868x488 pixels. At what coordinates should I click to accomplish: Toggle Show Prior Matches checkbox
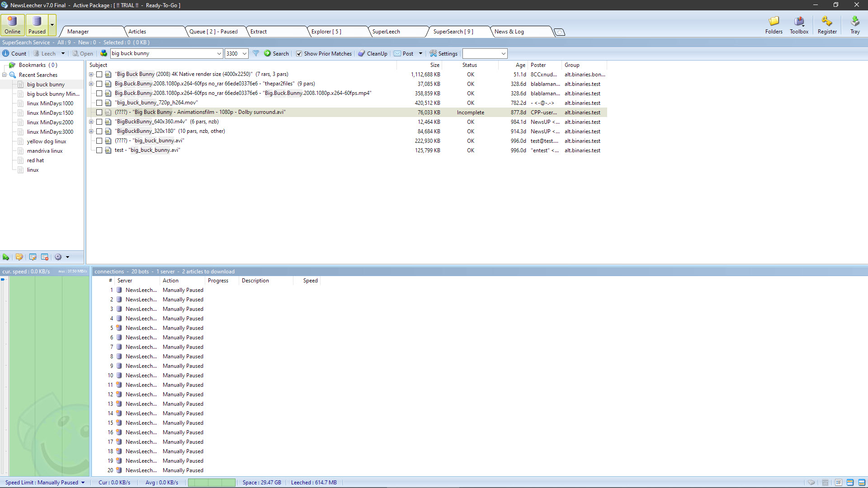(x=299, y=53)
